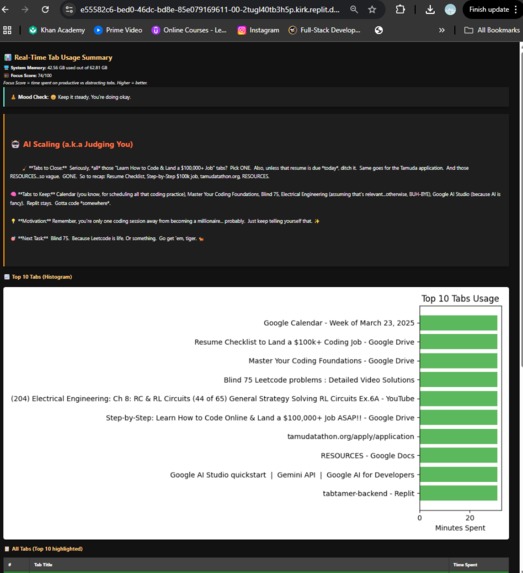
Task: Click the Google Calendar bar in the chart
Action: 458,323
